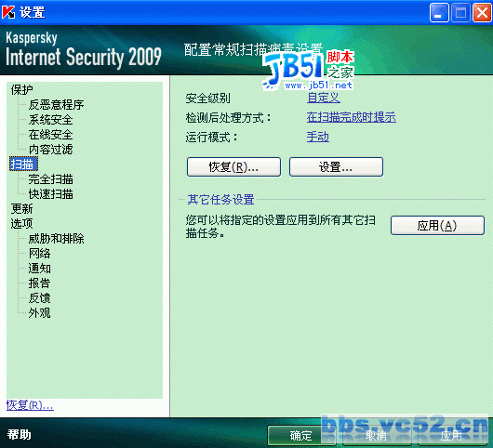Select 选项 in the tree

pos(21,223)
